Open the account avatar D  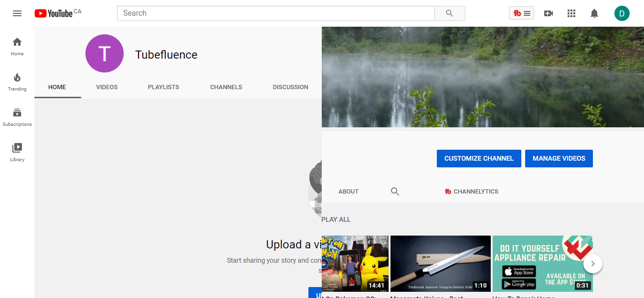622,13
